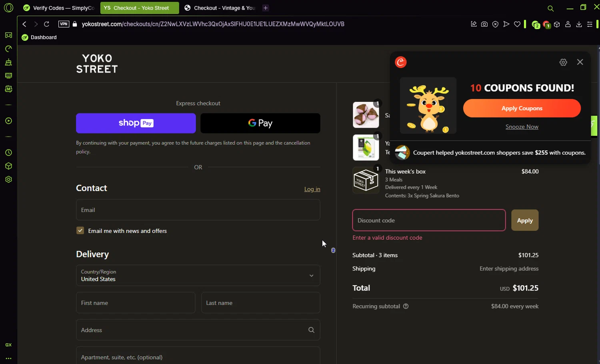Click Apply Coupons in Coupert popup
The image size is (600, 364).
(x=522, y=108)
